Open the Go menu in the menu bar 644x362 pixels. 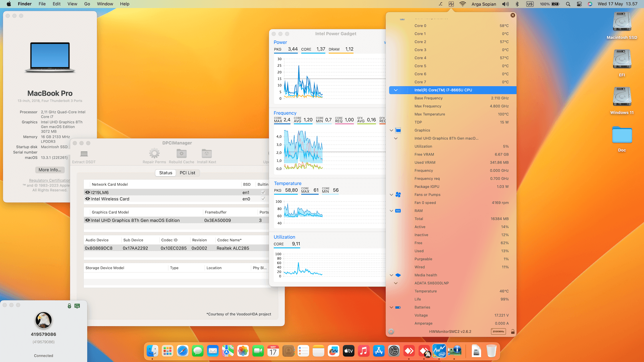(x=87, y=4)
